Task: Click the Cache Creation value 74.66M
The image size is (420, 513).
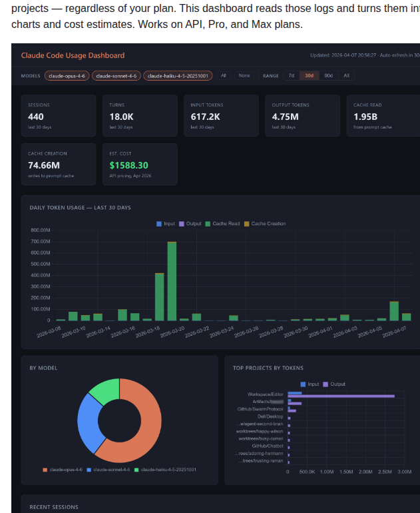Action: [44, 165]
